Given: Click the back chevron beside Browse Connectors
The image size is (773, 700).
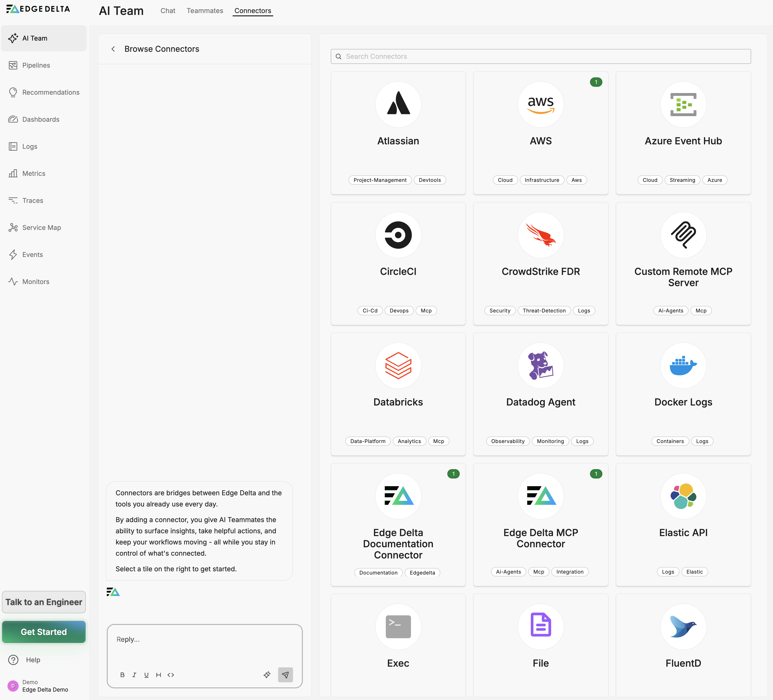Looking at the screenshot, I should coord(113,49).
